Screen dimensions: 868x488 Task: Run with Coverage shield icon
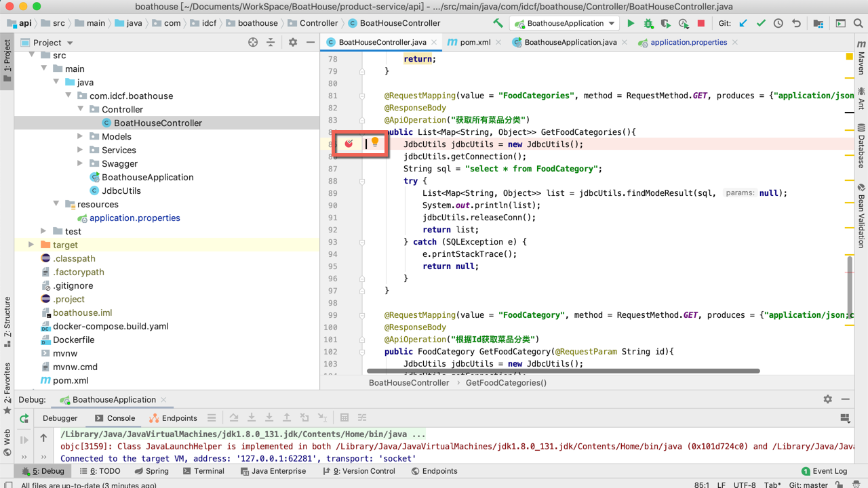[x=666, y=23]
